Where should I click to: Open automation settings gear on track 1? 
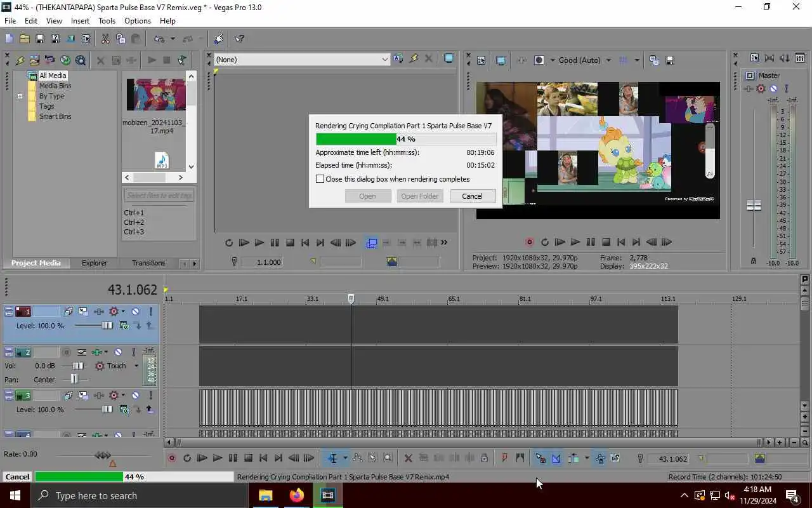point(115,312)
